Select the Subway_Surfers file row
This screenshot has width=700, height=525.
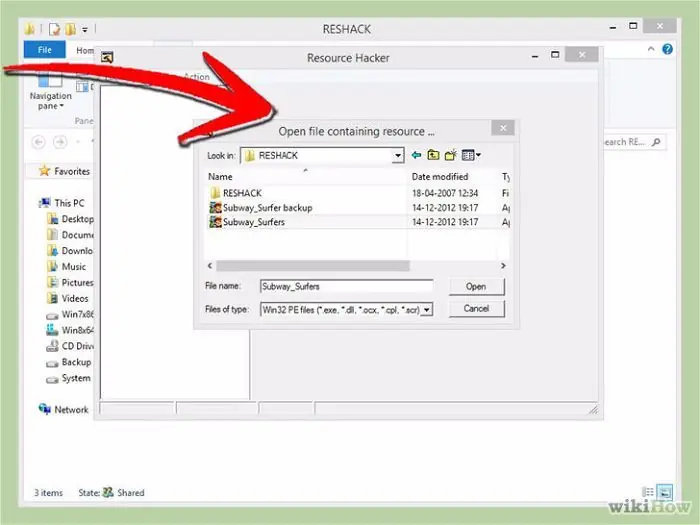[358, 222]
